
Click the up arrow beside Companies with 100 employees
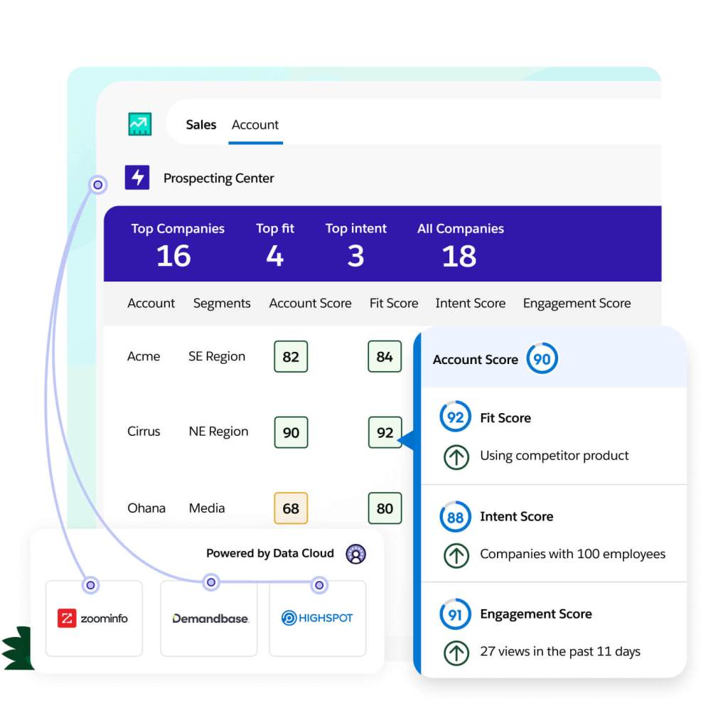[456, 555]
